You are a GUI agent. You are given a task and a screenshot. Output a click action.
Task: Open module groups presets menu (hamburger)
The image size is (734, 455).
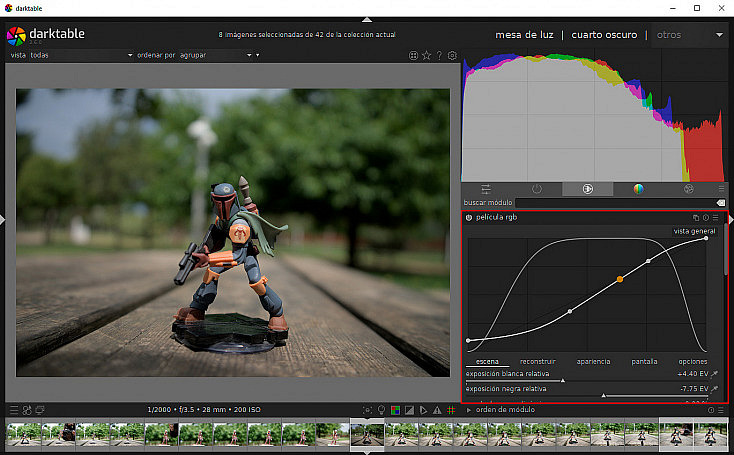point(721,189)
